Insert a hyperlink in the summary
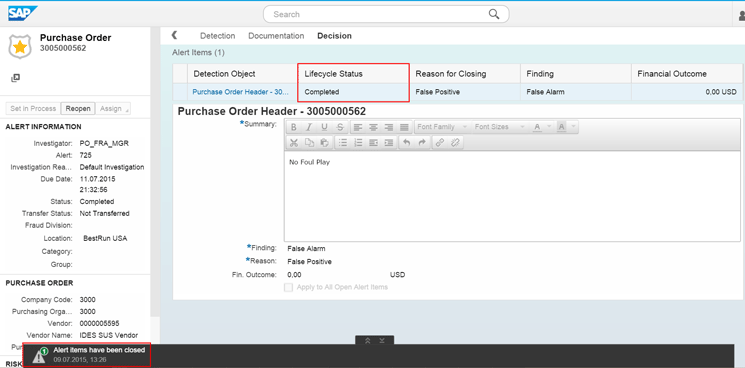 click(439, 143)
